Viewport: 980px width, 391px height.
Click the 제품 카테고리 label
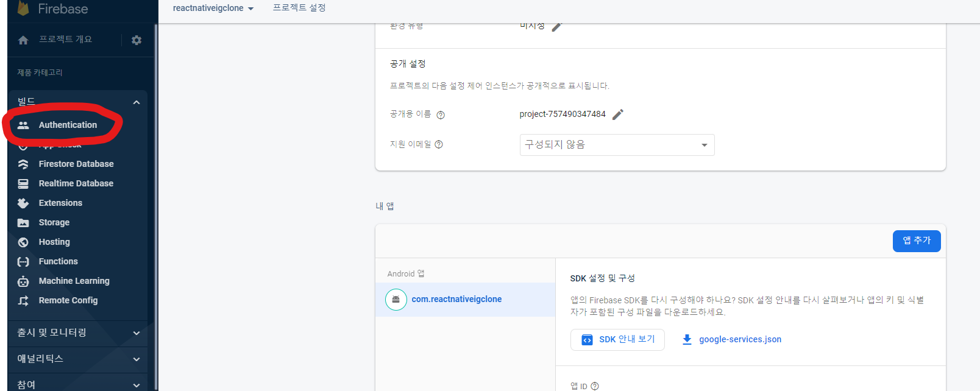(40, 72)
